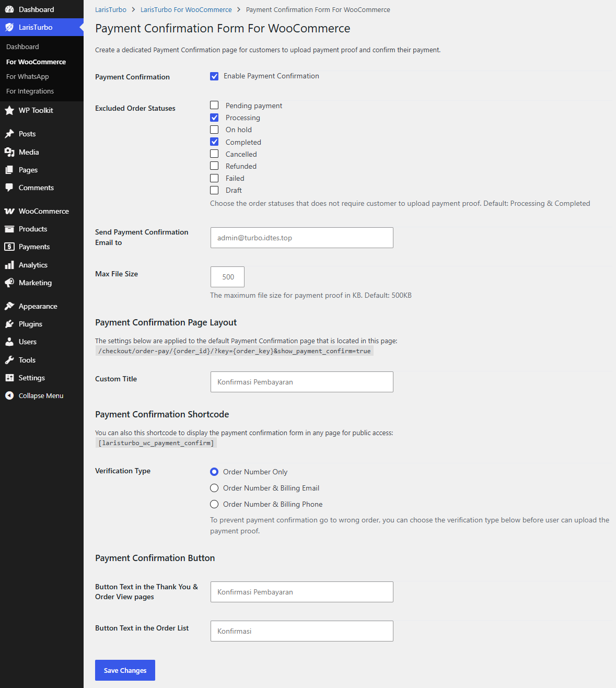
Task: Click the Max File Size field
Action: pyautogui.click(x=227, y=277)
